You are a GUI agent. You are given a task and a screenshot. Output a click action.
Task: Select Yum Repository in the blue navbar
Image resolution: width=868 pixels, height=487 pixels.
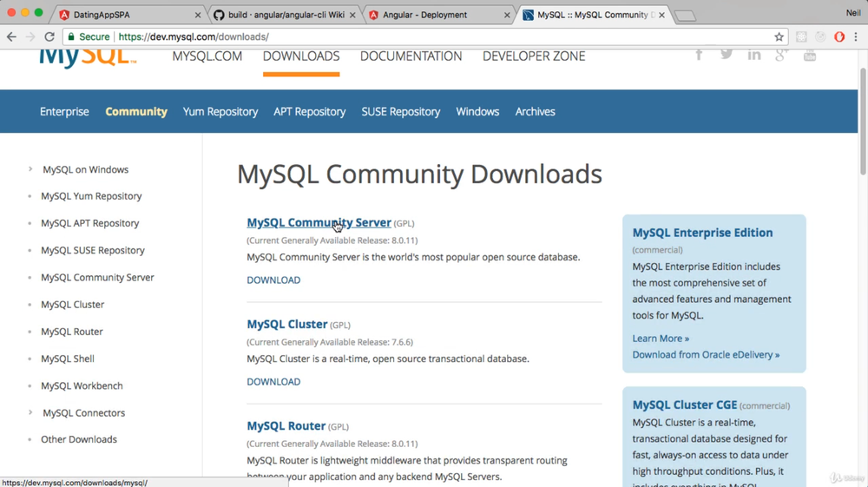click(220, 111)
